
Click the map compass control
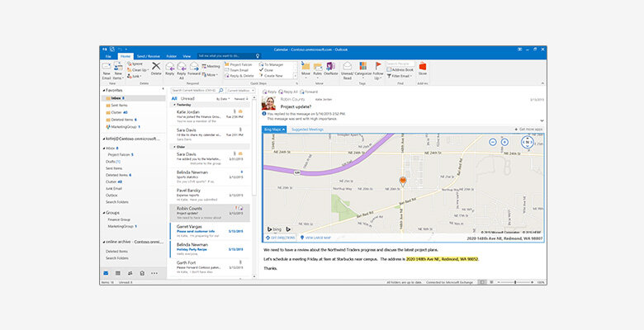[x=528, y=142]
